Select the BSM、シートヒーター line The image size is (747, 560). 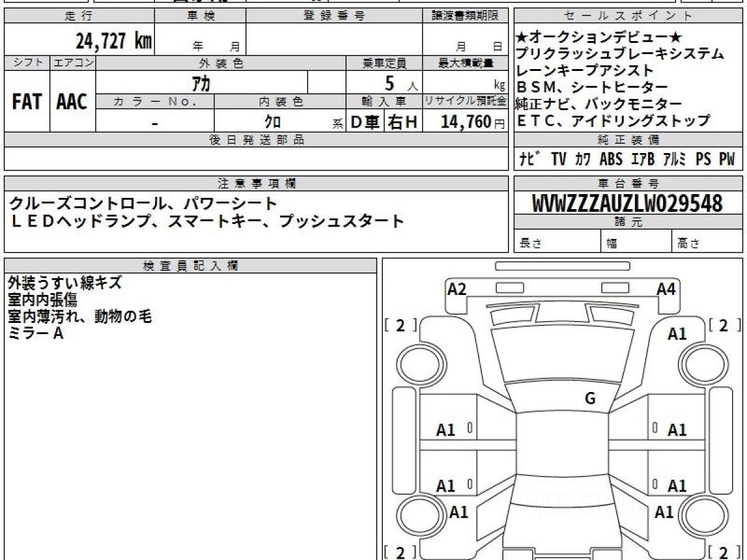pos(592,87)
